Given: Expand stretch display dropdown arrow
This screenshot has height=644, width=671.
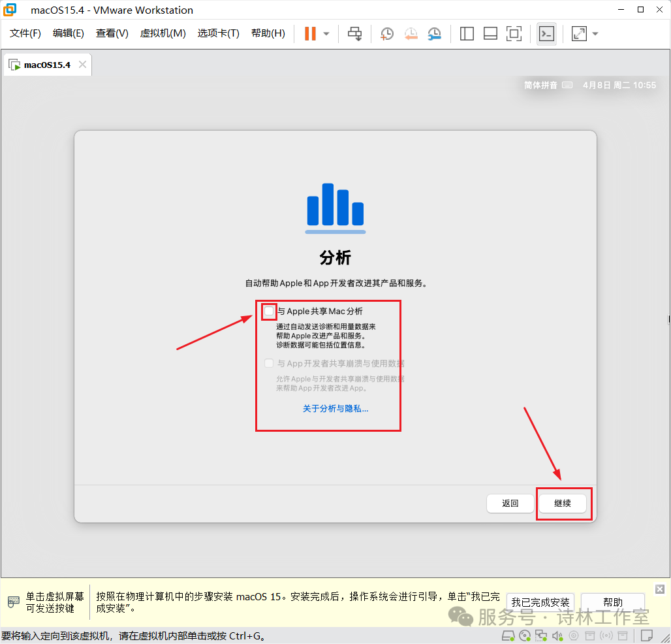Looking at the screenshot, I should 595,33.
